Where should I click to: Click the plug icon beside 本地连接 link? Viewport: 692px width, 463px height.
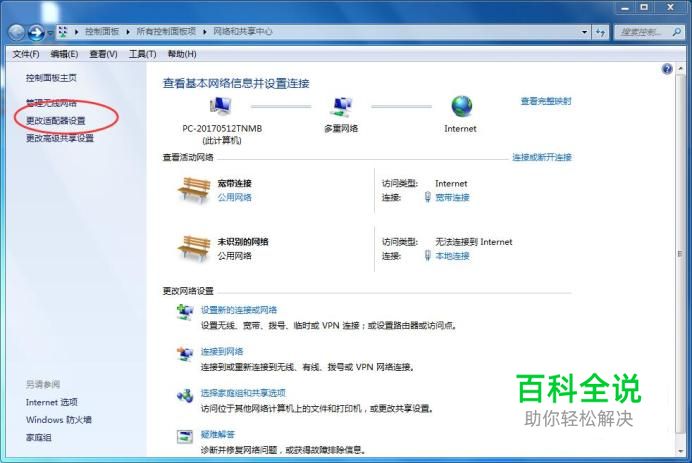(x=427, y=255)
